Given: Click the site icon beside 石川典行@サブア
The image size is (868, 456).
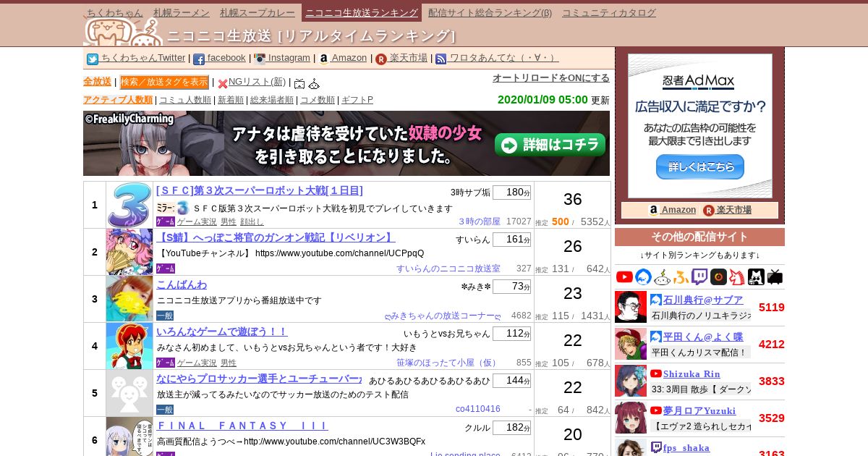Looking at the screenshot, I should 656,300.
